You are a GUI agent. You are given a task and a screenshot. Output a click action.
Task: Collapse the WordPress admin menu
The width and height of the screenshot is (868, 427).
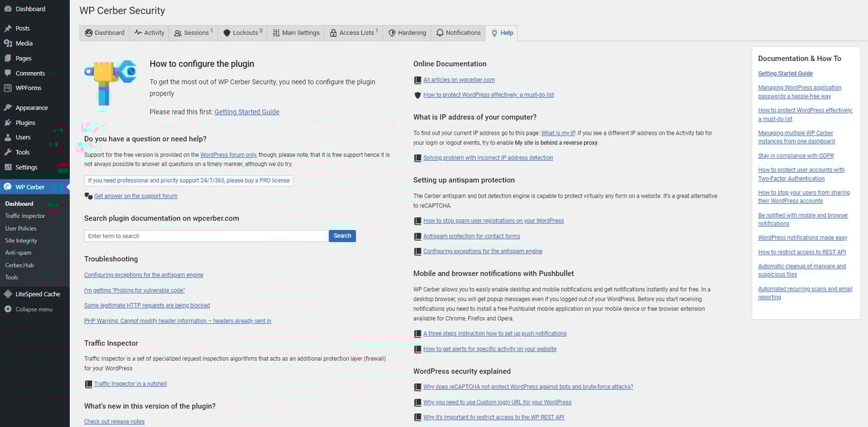(x=29, y=309)
